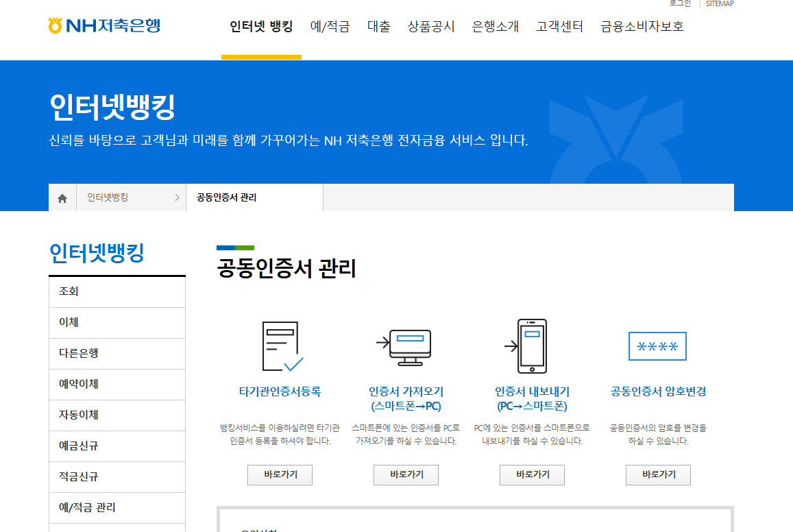Click the 인터넷뱅킹 banner title
Screen dimensions: 793x532
pyautogui.click(x=112, y=107)
